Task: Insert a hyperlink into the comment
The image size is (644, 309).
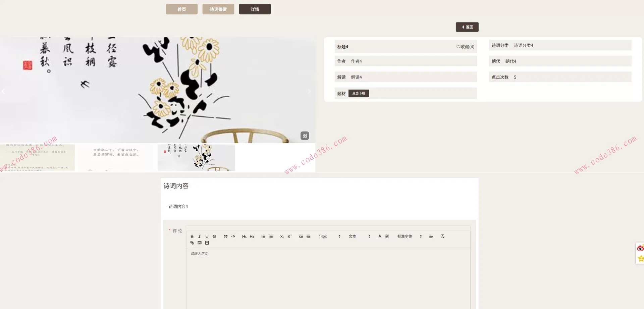Action: [x=192, y=243]
